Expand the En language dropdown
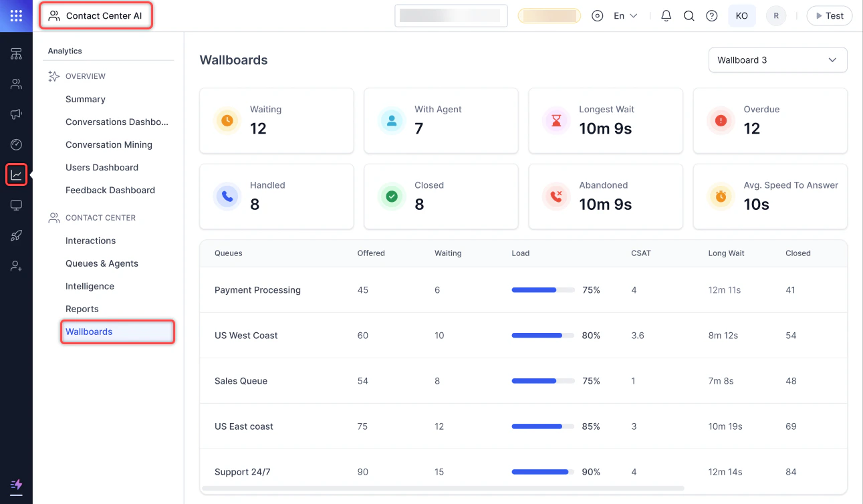Image resolution: width=863 pixels, height=504 pixels. coord(624,15)
